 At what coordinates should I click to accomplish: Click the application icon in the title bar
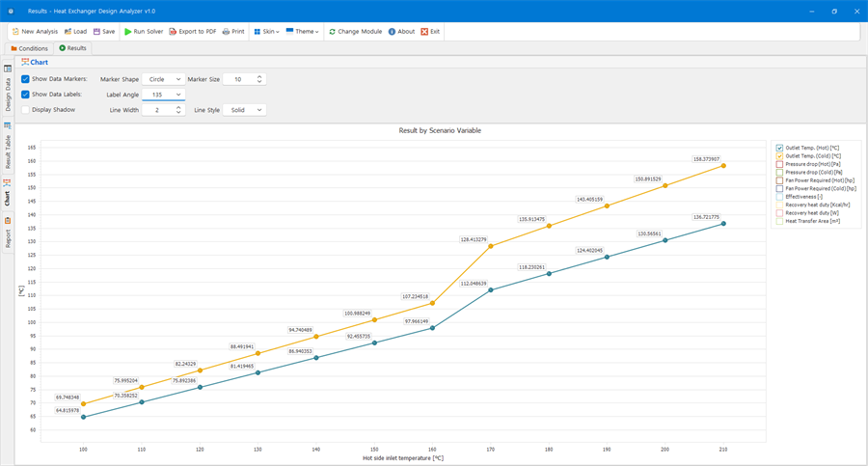(11, 11)
